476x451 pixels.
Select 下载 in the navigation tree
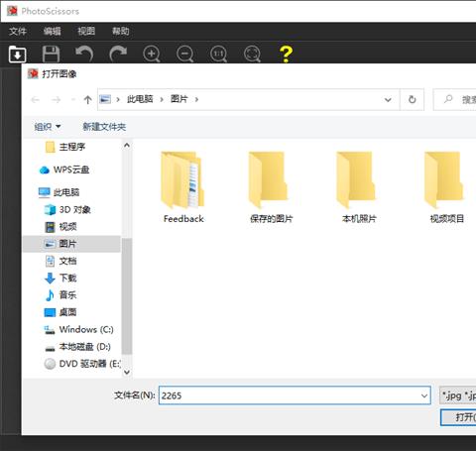point(67,278)
